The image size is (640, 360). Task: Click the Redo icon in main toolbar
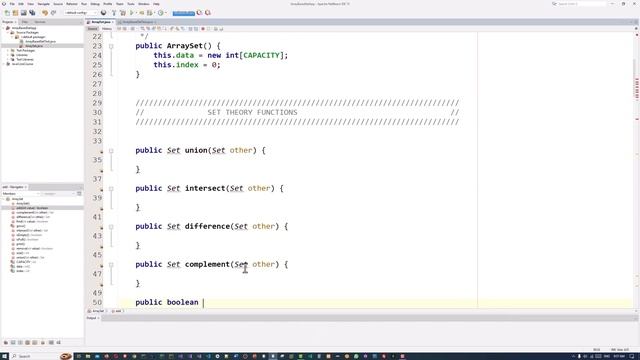(53, 13)
